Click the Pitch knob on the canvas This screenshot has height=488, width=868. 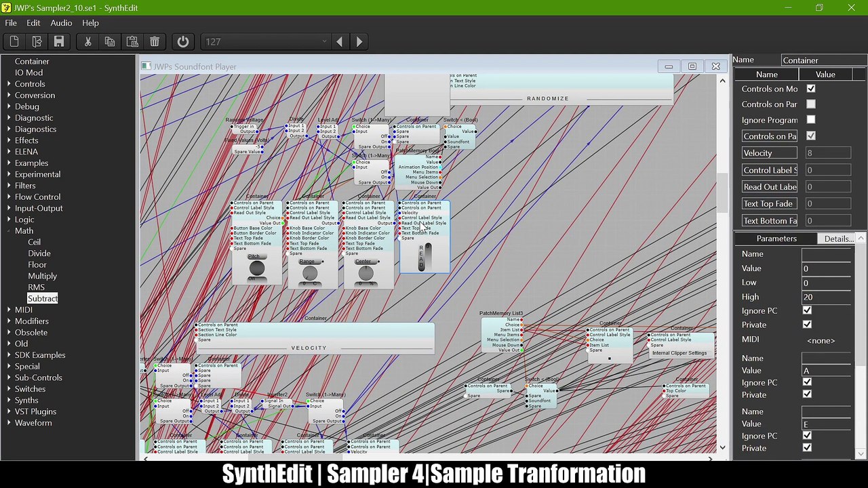(x=257, y=270)
